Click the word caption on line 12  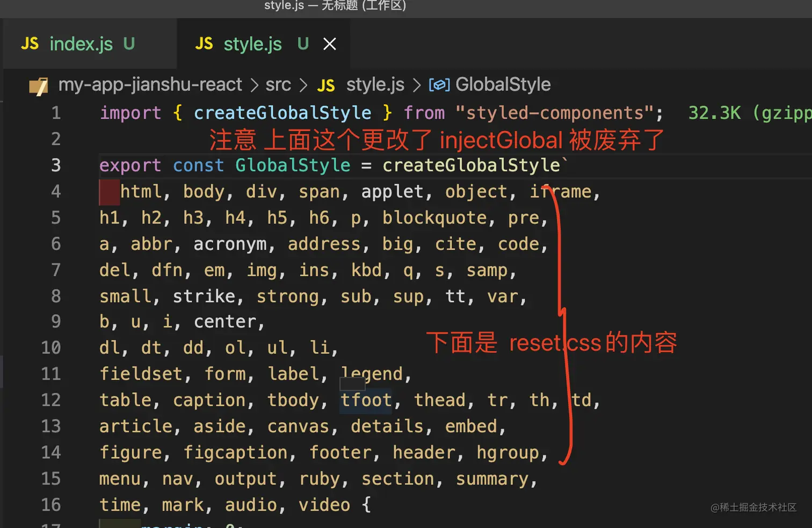tap(209, 400)
